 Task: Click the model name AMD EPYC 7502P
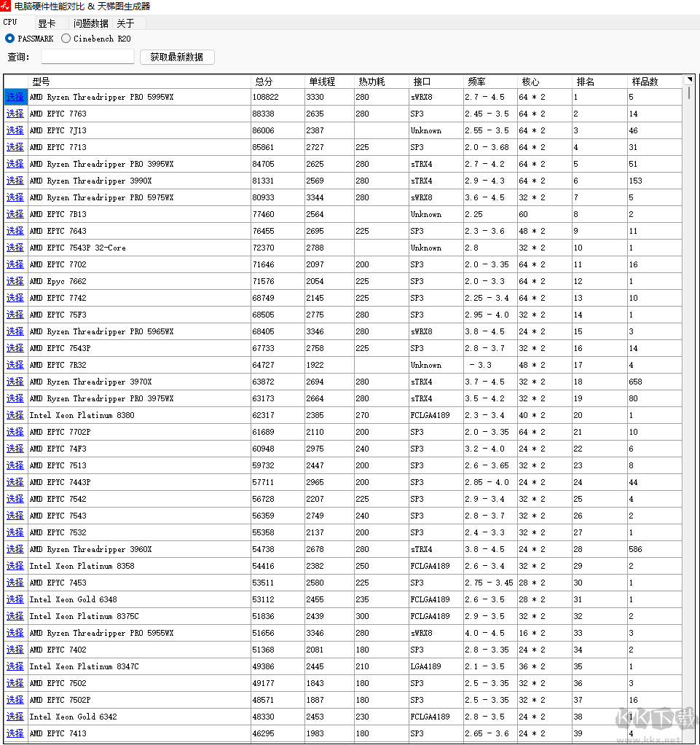pos(60,700)
